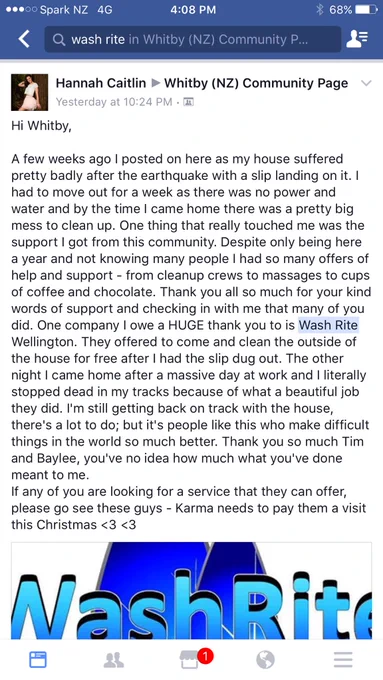Viewport: 383px width, 680px height.
Task: Open Hannah Caitlin's profile name link
Action: (100, 83)
